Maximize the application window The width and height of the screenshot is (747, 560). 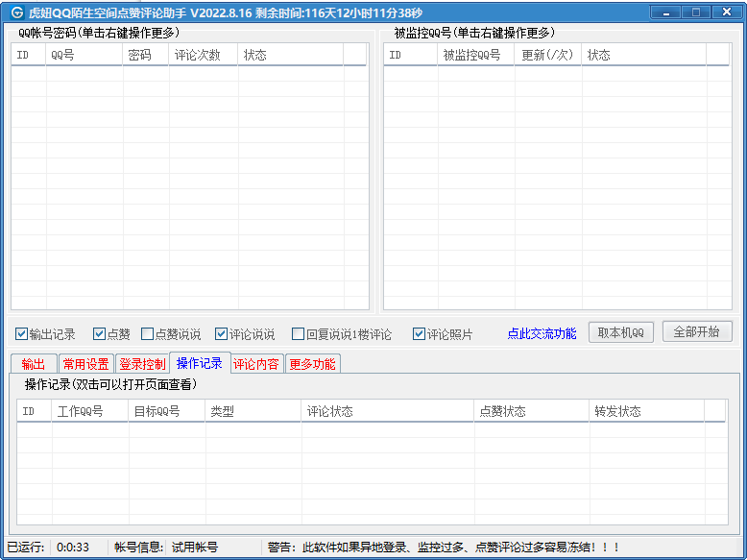(696, 12)
